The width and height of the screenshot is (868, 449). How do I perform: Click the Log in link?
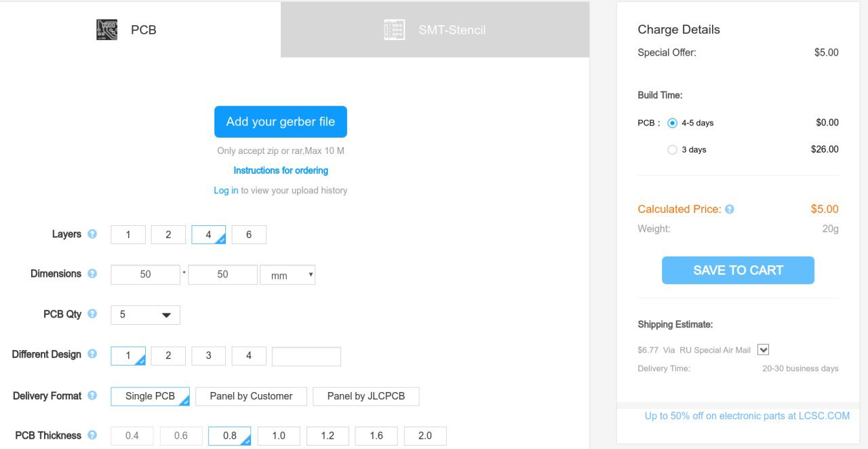click(226, 191)
